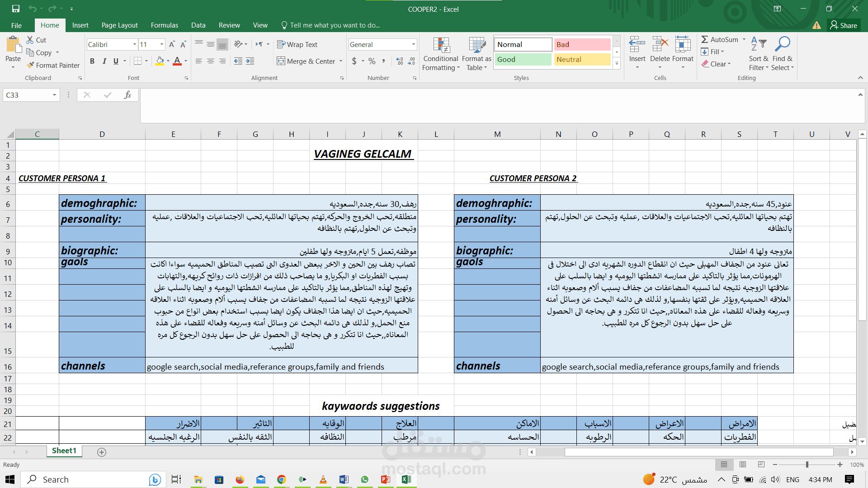
Task: Open AutoSum dropdown arrow
Action: pos(744,40)
